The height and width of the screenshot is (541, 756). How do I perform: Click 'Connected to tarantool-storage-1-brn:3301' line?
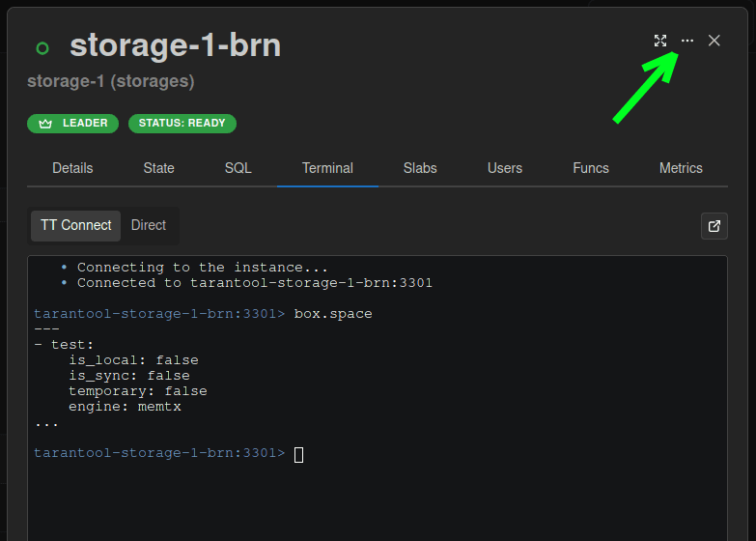click(x=255, y=283)
